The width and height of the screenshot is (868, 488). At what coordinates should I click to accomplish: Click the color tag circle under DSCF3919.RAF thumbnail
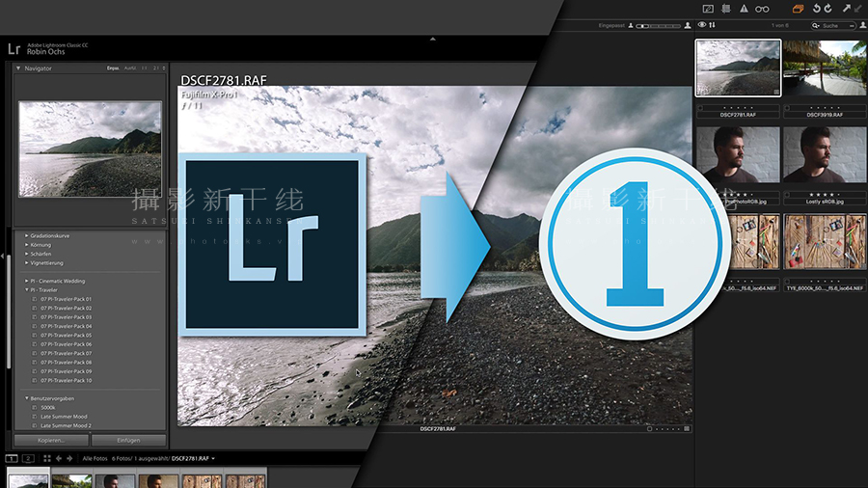[787, 108]
